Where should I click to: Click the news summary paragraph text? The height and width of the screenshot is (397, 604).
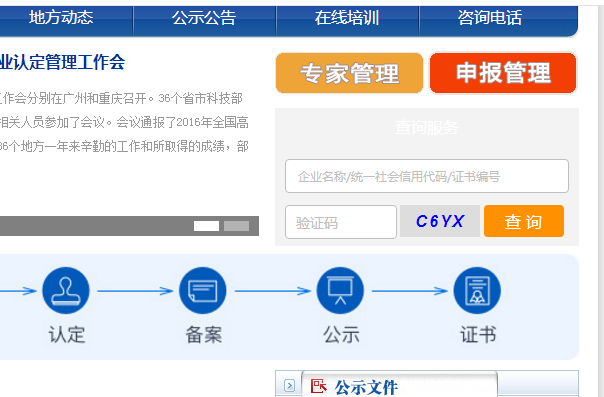click(x=124, y=122)
